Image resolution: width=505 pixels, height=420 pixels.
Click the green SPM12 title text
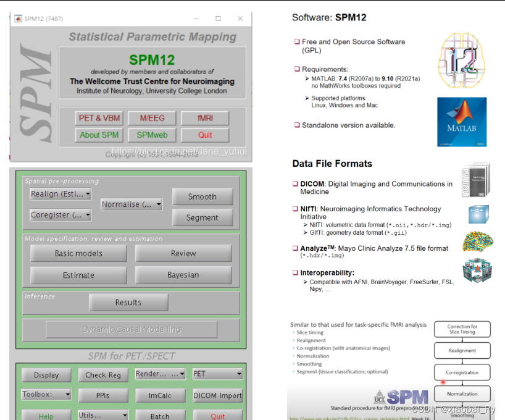click(152, 60)
